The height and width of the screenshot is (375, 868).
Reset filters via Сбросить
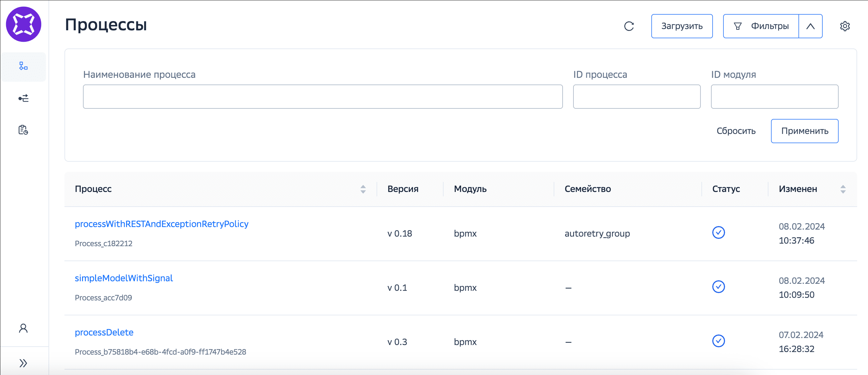pos(736,131)
